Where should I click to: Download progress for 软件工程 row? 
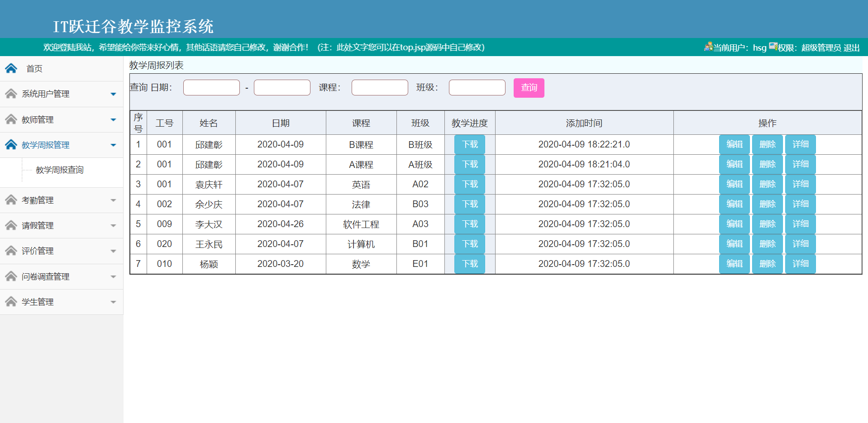pos(470,224)
